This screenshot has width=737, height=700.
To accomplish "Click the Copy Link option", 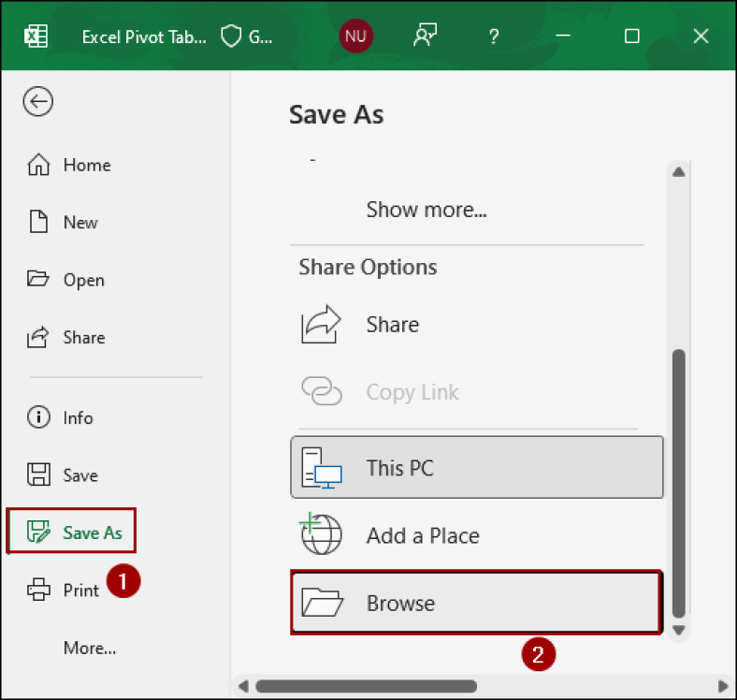I will click(x=477, y=392).
